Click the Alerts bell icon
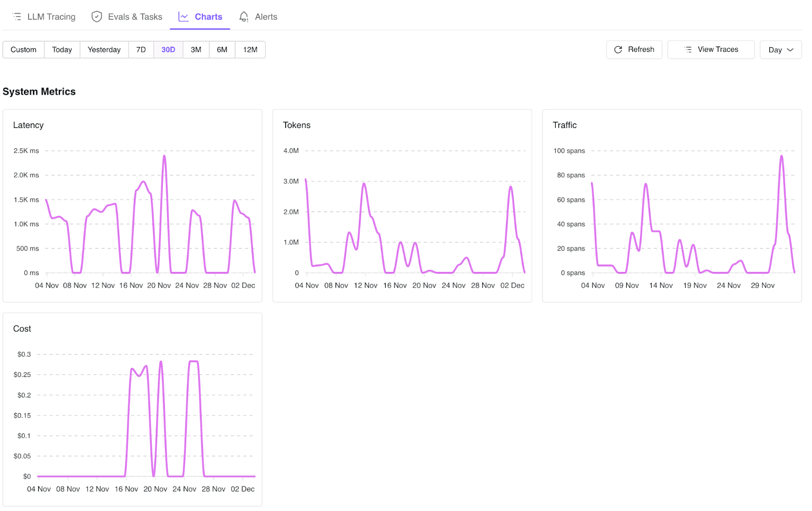Image resolution: width=812 pixels, height=511 pixels. tap(243, 16)
